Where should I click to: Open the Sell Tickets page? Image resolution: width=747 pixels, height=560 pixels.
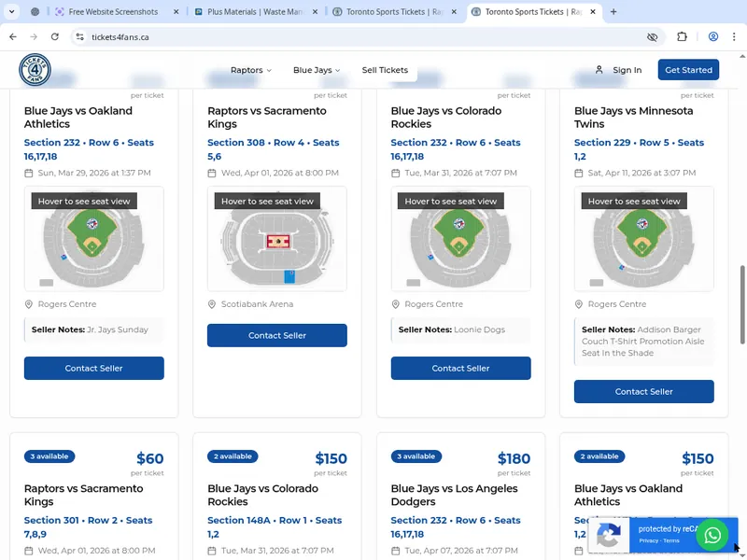385,70
